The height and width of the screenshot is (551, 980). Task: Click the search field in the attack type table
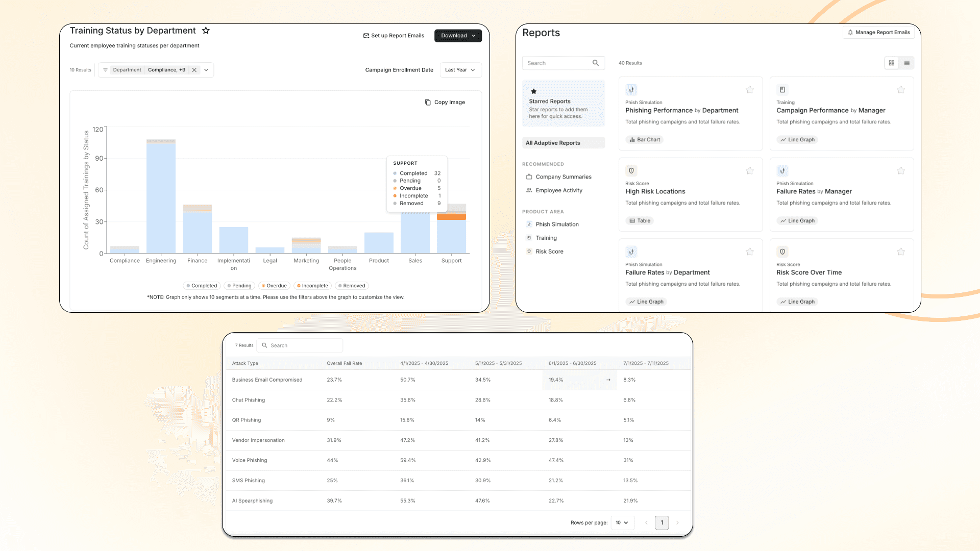300,345
